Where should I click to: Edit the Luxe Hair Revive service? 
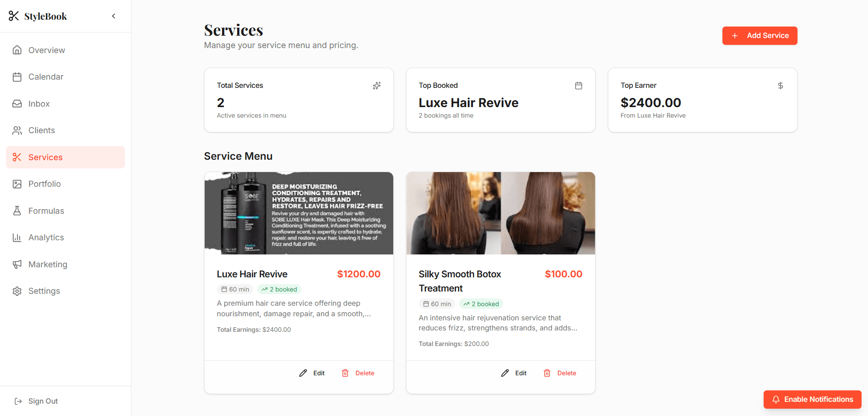tap(312, 373)
